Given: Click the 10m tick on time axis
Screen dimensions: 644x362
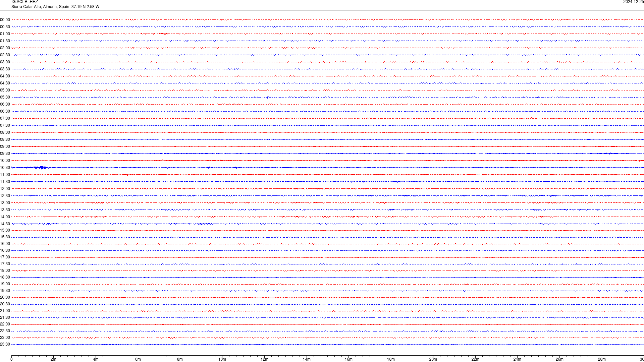Looking at the screenshot, I should (x=222, y=359).
